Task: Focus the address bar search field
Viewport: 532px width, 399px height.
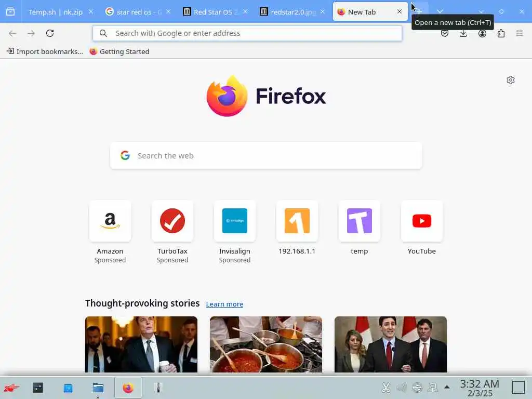Action: point(247,33)
